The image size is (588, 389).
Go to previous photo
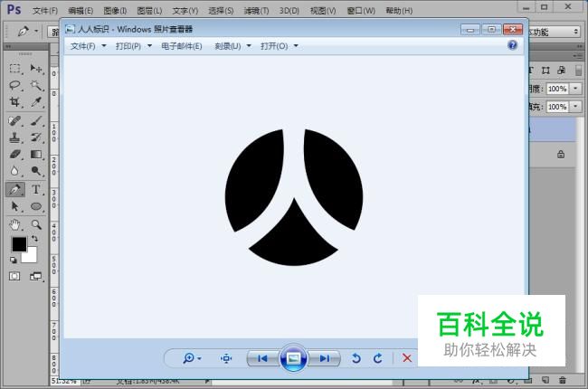pos(262,358)
